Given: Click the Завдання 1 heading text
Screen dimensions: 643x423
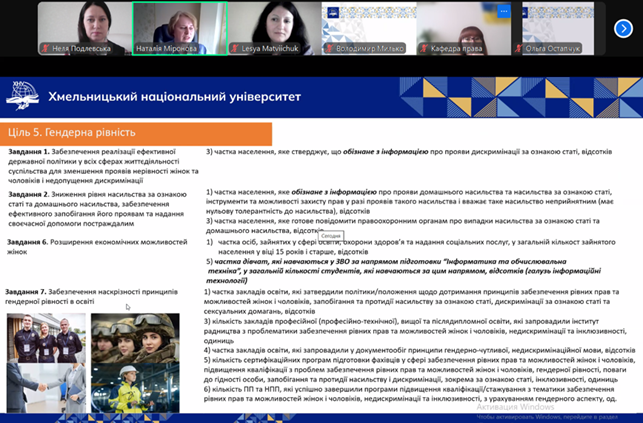Looking at the screenshot, I should pyautogui.click(x=29, y=152).
